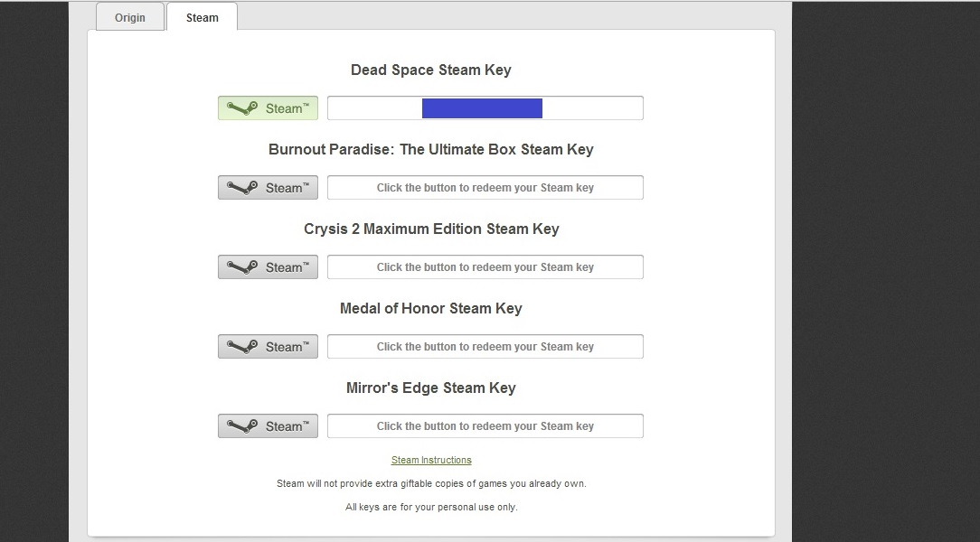Click the Burnout Paradise key field

point(485,188)
